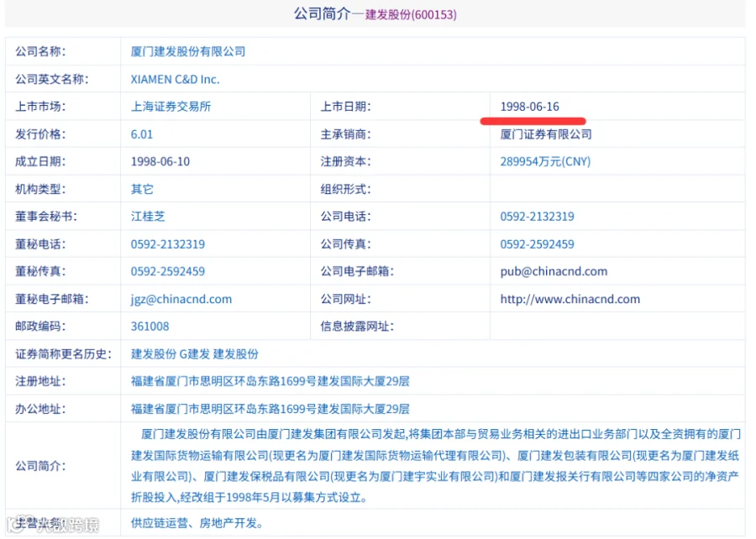Click the 上市日期 label
The image size is (756, 539).
346,107
